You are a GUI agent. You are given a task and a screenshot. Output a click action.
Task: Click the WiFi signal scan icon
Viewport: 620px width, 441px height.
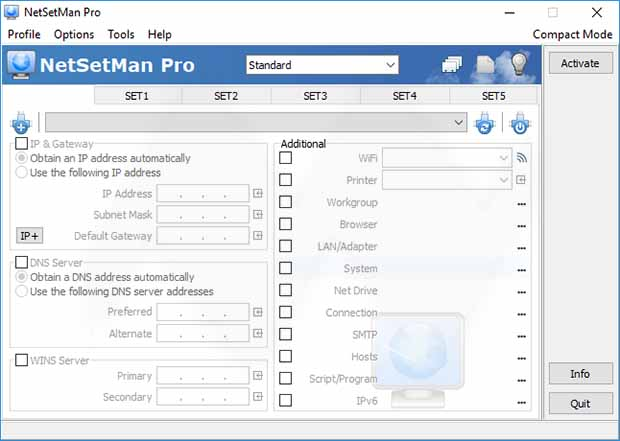[x=522, y=158]
